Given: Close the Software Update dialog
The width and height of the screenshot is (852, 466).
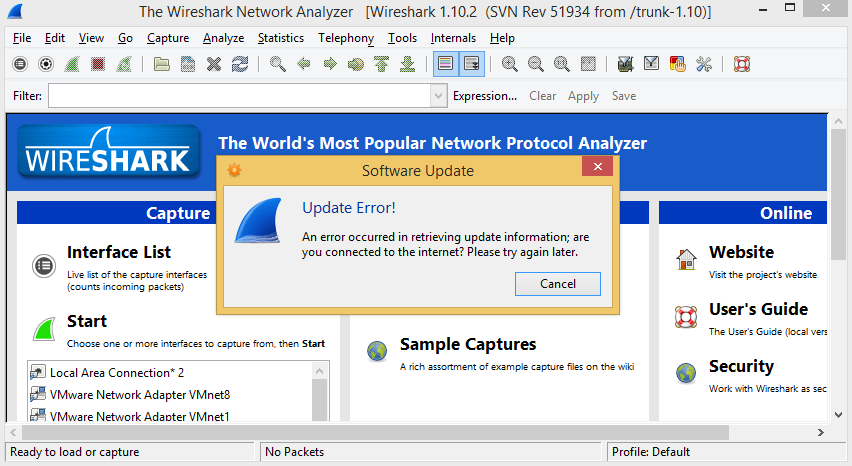Looking at the screenshot, I should tap(598, 166).
